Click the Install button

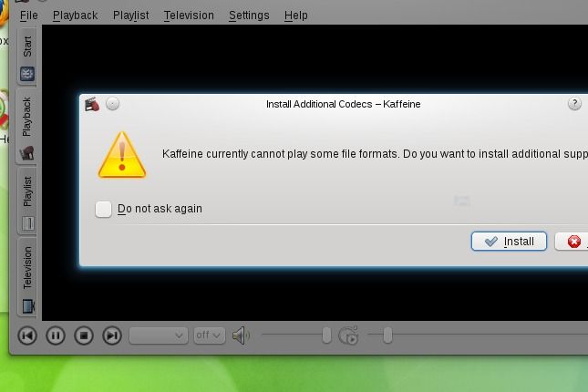coord(509,242)
